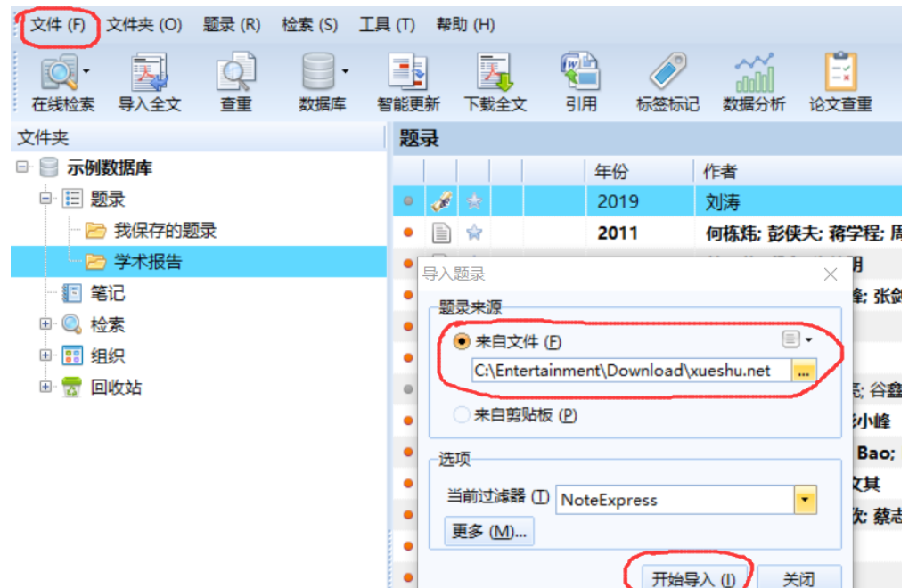Open the 标签标记 tag marking tool
The height and width of the screenshot is (588, 917).
point(667,73)
